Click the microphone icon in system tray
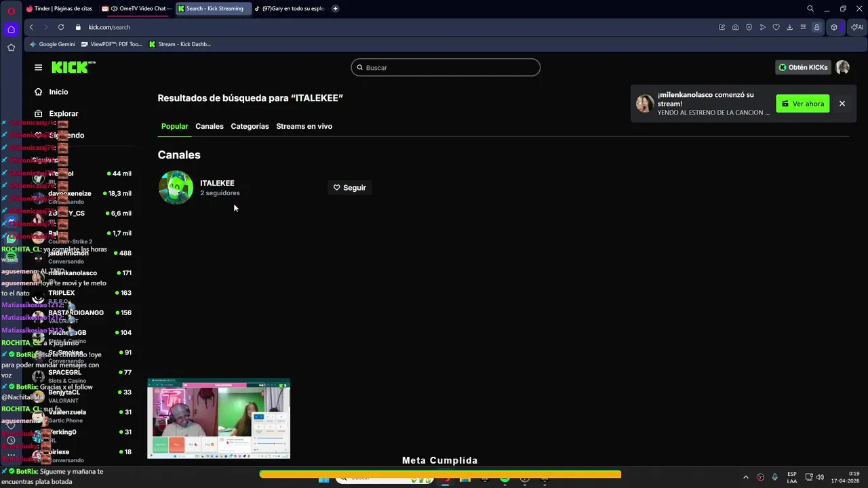The width and height of the screenshot is (868, 488). click(774, 477)
